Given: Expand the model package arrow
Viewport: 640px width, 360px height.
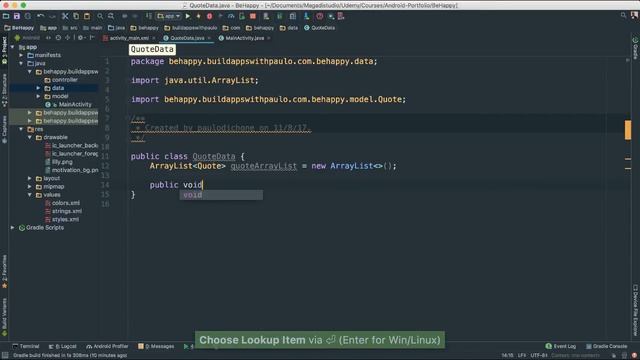Looking at the screenshot, I should [38, 96].
